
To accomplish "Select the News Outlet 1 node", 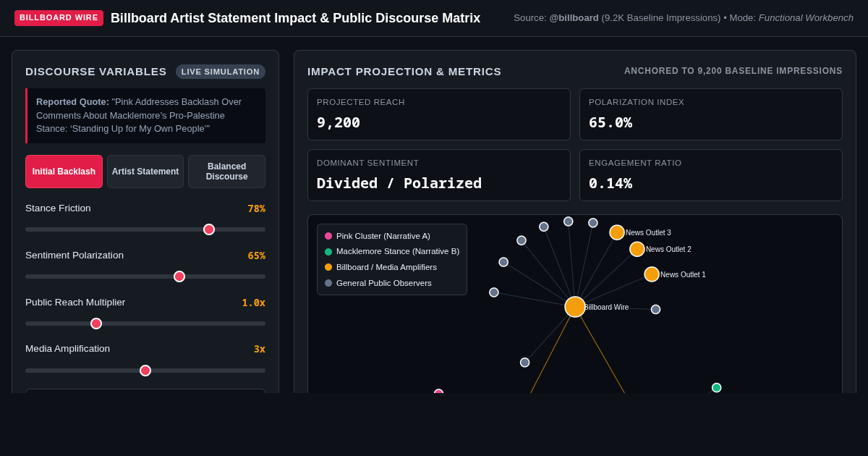I will point(652,274).
